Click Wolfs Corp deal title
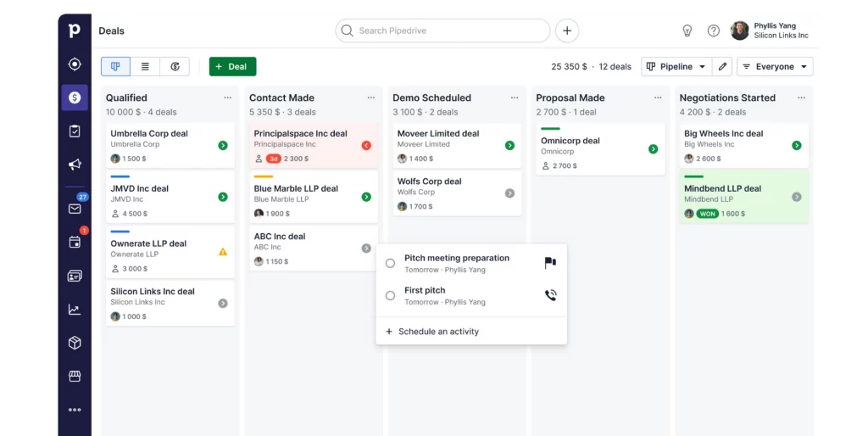 [430, 182]
